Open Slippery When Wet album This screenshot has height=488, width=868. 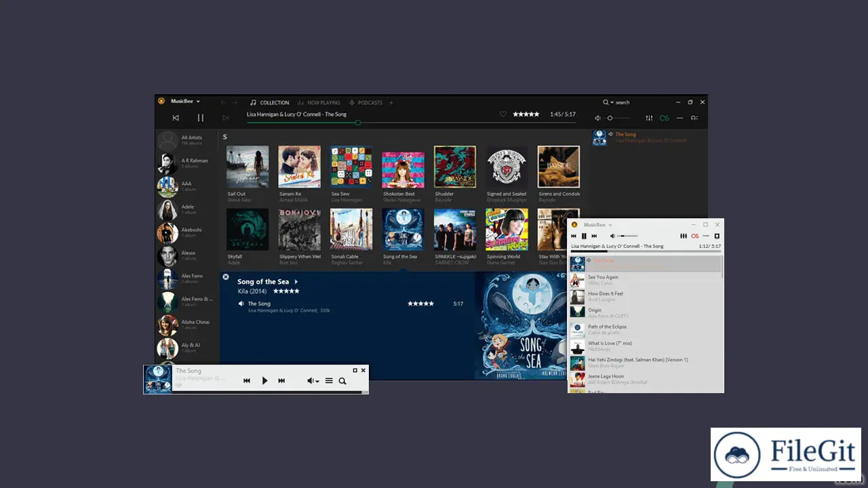299,229
